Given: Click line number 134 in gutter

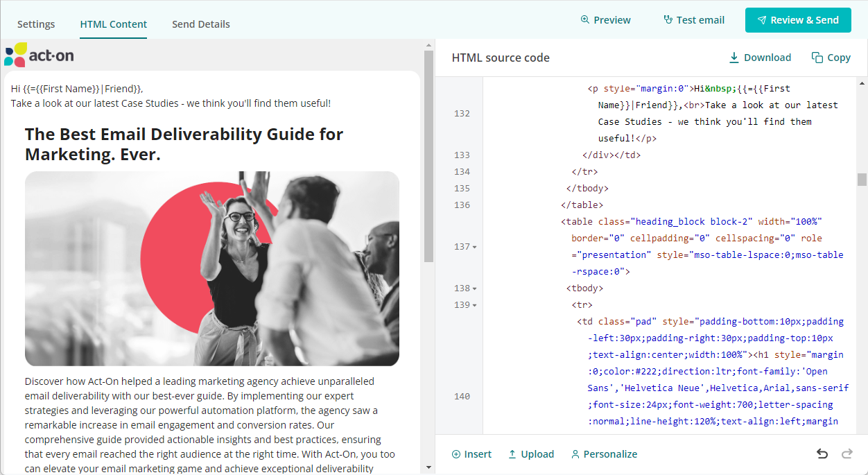Looking at the screenshot, I should point(462,172).
